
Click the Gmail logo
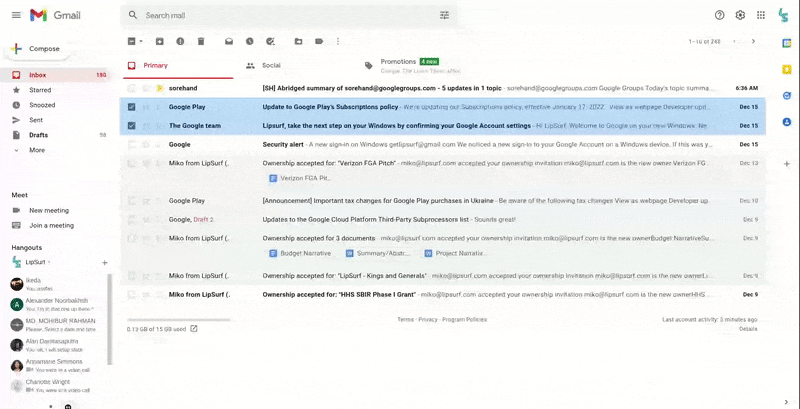coord(55,15)
